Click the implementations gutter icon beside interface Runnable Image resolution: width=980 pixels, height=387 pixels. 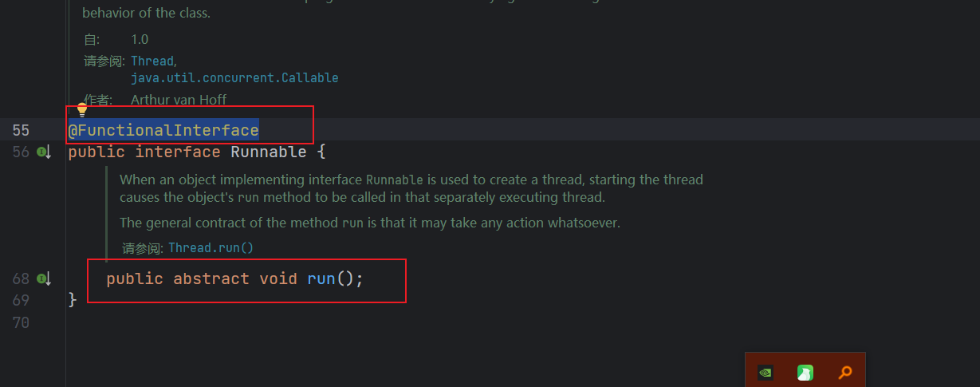(x=44, y=152)
